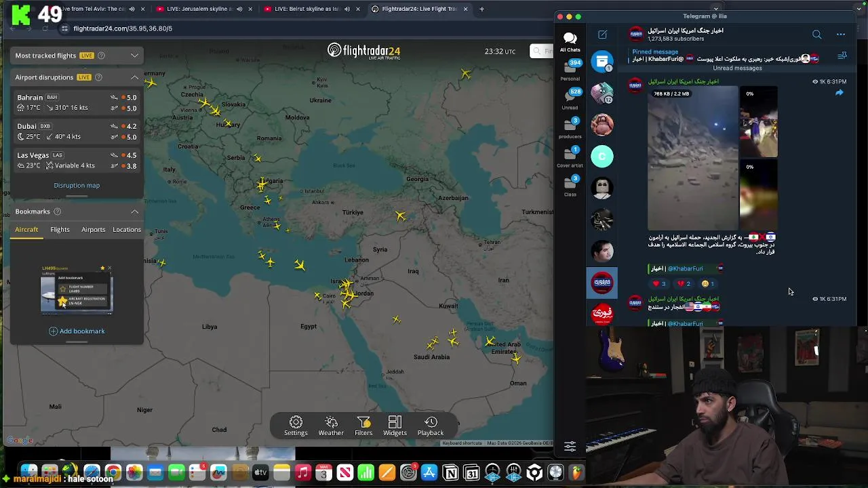Mute the Tel Aviv live tab
This screenshot has width=868, height=488.
(x=132, y=9)
